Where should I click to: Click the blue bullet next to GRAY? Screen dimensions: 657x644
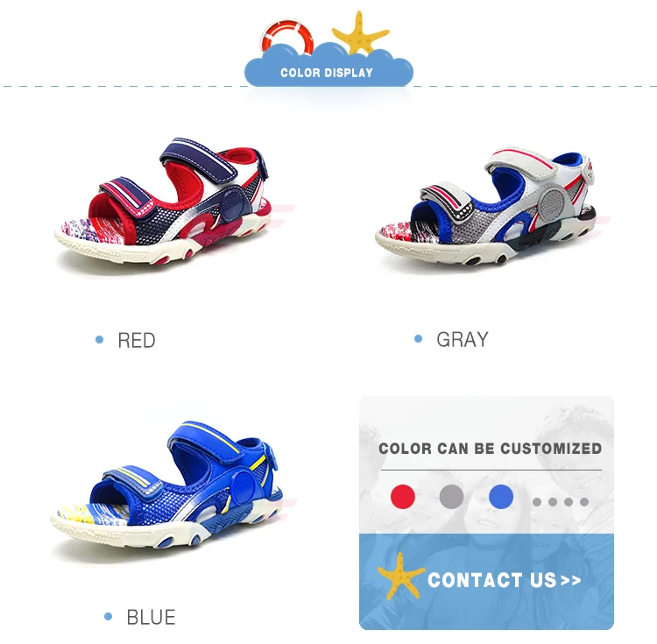click(x=418, y=338)
